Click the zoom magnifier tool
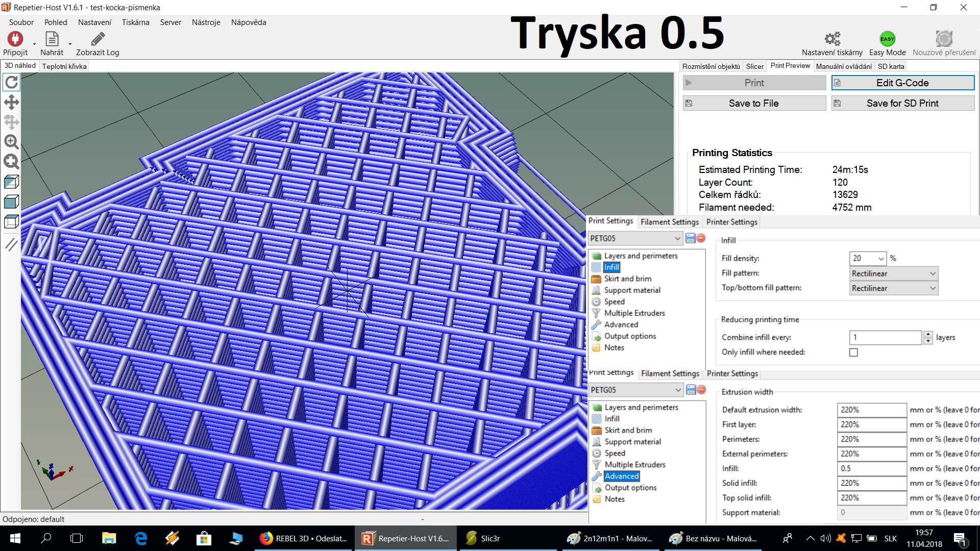Screen dimensions: 980x551 (x=11, y=141)
